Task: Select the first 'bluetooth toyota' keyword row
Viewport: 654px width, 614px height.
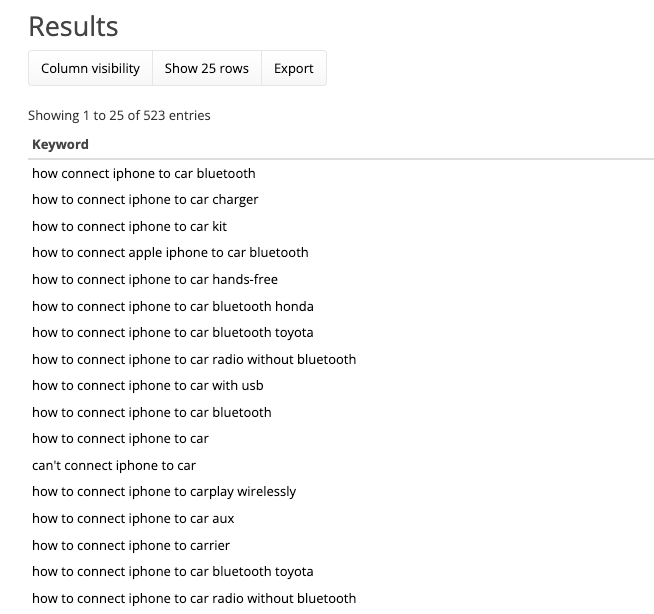Action: 172,332
